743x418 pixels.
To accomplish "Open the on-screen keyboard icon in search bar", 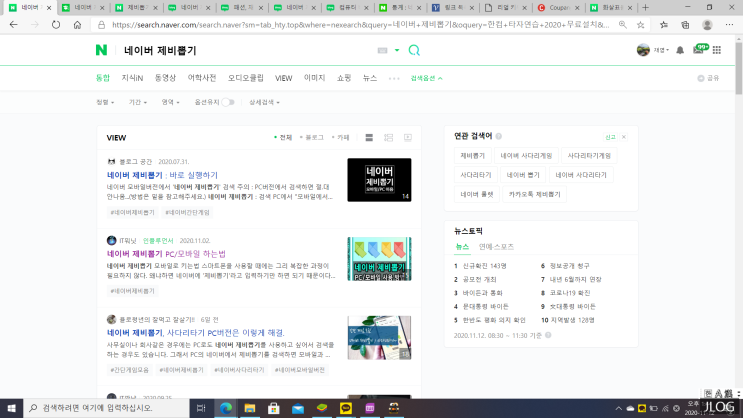I will click(382, 50).
